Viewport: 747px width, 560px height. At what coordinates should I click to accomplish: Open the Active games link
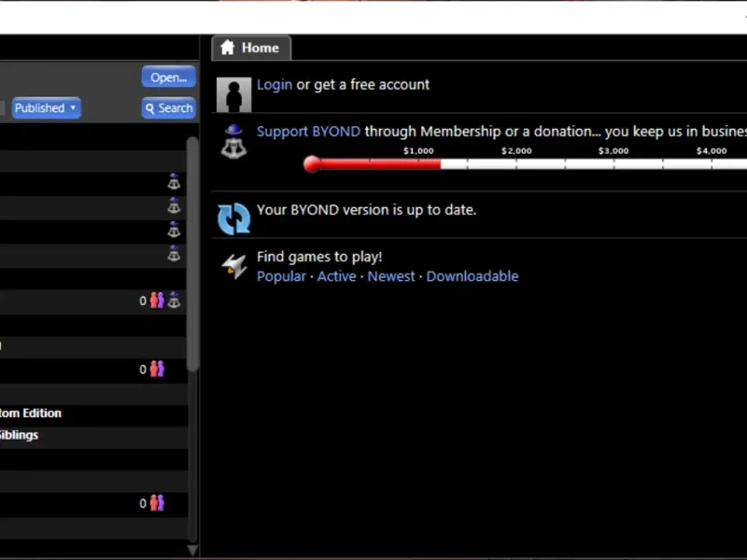point(336,276)
